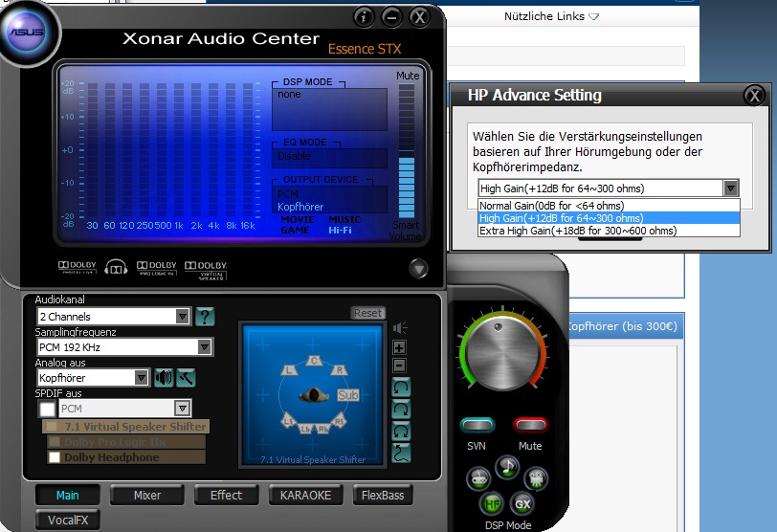Choose High Gain (+12dB for 64~300 ohms)
The width and height of the screenshot is (777, 532).
tap(609, 218)
